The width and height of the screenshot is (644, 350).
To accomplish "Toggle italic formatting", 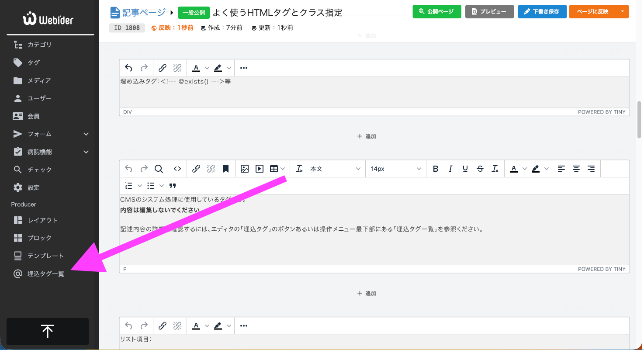I will pyautogui.click(x=450, y=168).
